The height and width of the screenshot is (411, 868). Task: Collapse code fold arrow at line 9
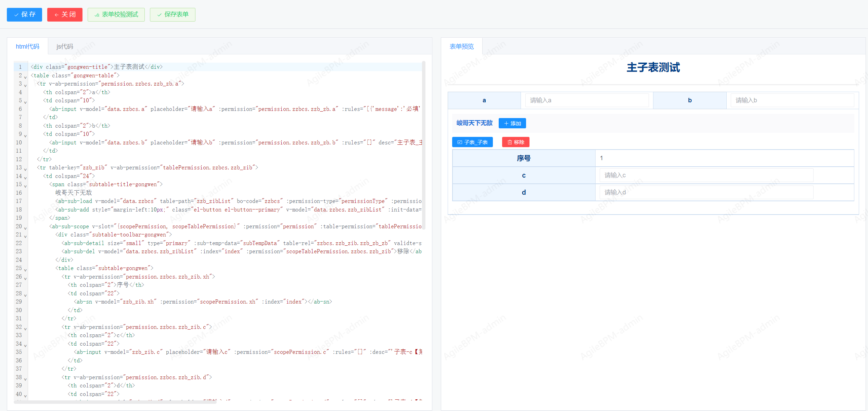pyautogui.click(x=25, y=136)
